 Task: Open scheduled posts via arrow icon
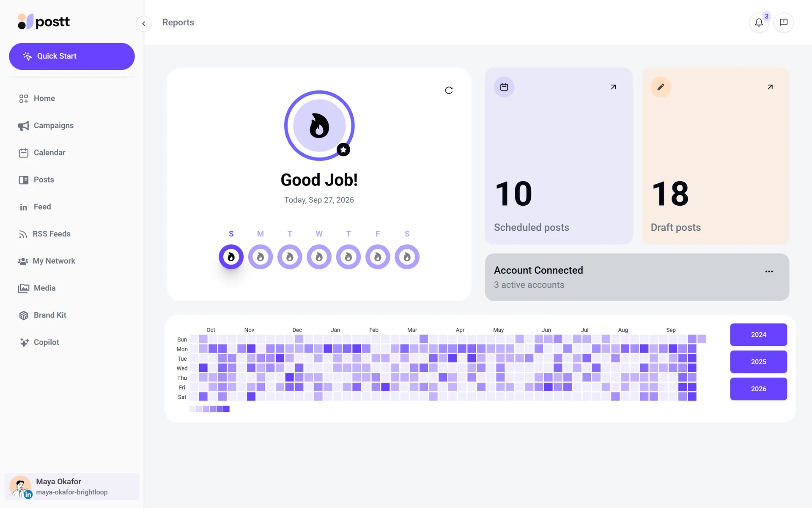pos(613,87)
